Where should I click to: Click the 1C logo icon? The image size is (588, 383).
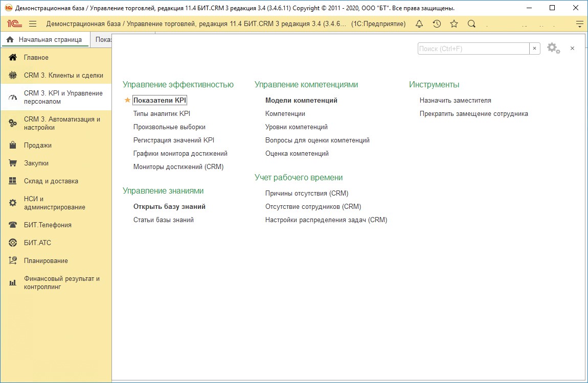pyautogui.click(x=14, y=24)
